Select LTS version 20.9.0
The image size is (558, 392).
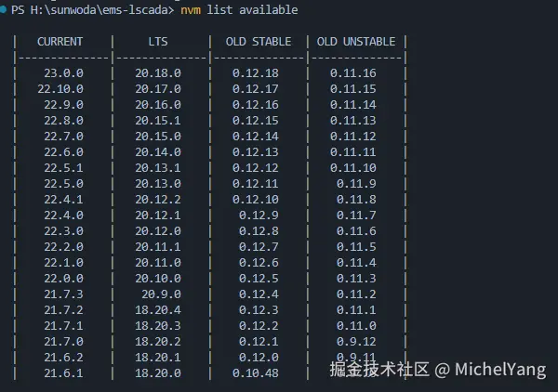[158, 294]
